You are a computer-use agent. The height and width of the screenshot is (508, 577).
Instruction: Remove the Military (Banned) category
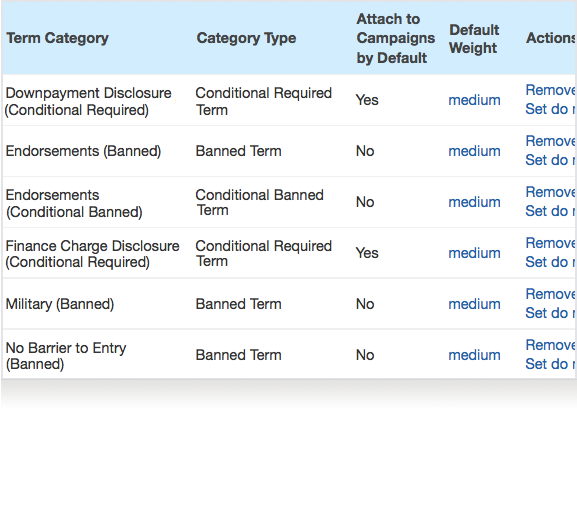point(551,294)
